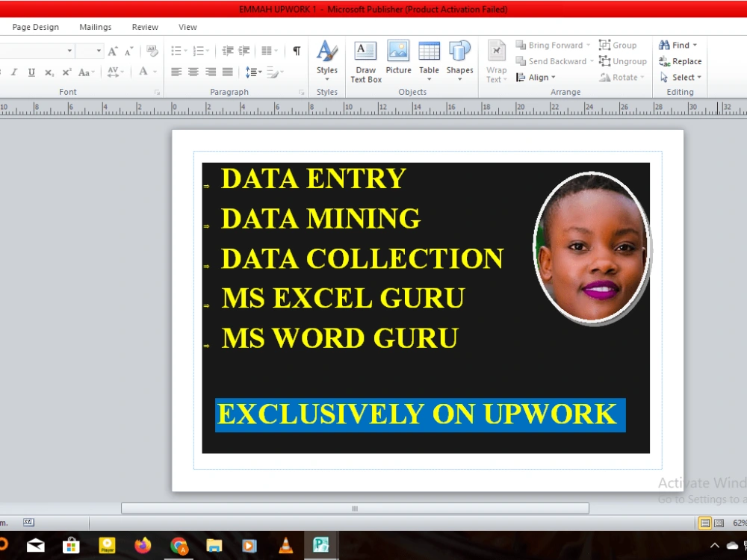Open the Wrap Text options
The height and width of the screenshot is (560, 747).
(x=496, y=62)
